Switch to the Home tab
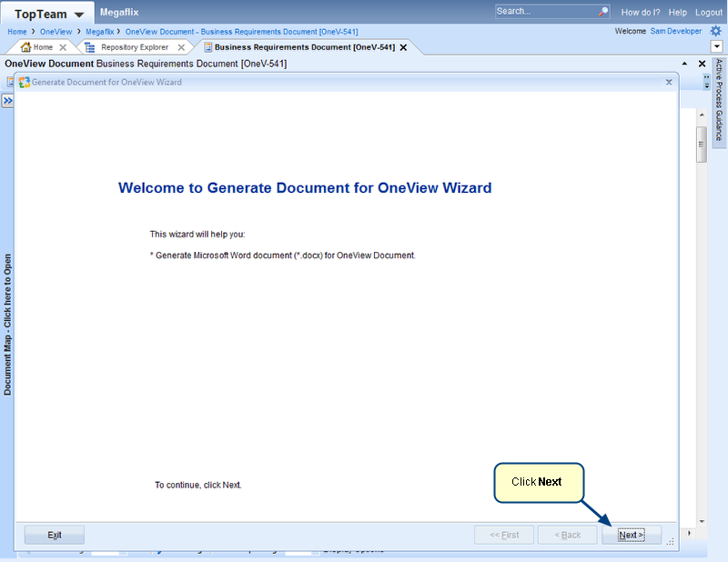This screenshot has width=728, height=562. [x=43, y=47]
